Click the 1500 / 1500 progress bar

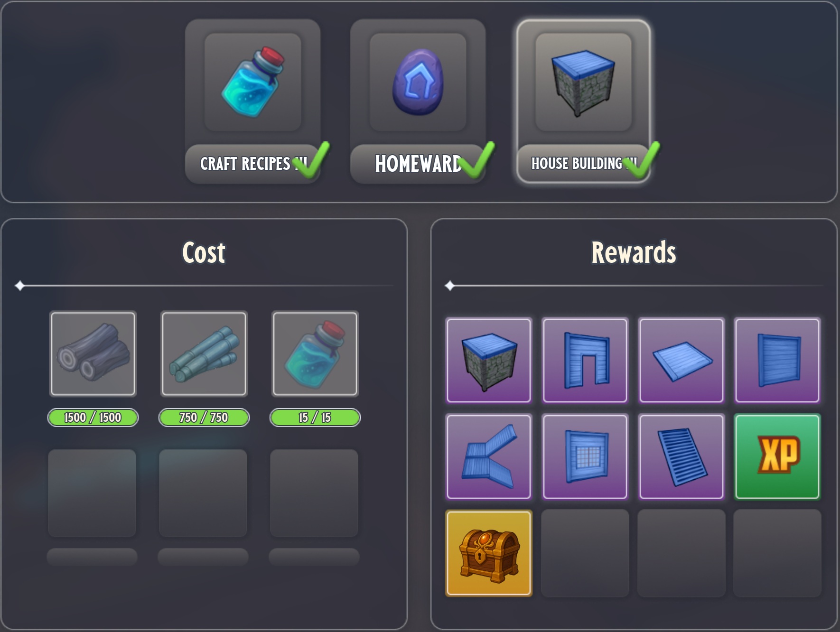pyautogui.click(x=93, y=418)
